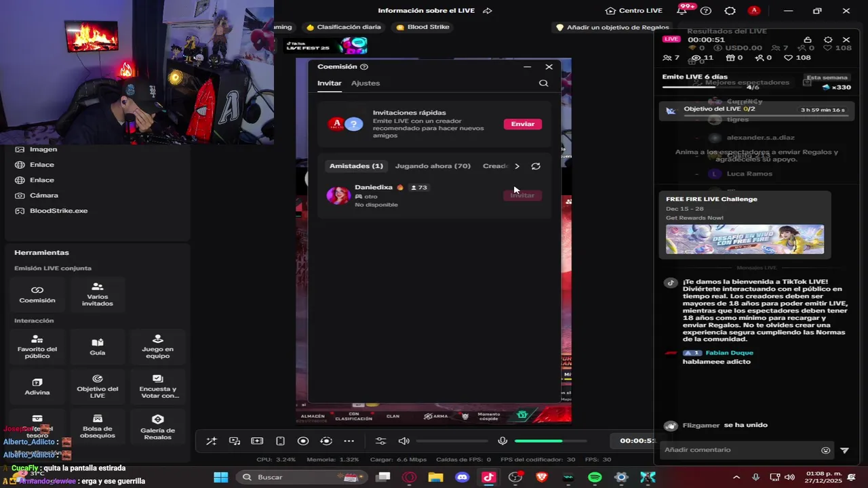This screenshot has height=488, width=868.
Task: Open Coemisión tool in Herramientas
Action: click(37, 294)
